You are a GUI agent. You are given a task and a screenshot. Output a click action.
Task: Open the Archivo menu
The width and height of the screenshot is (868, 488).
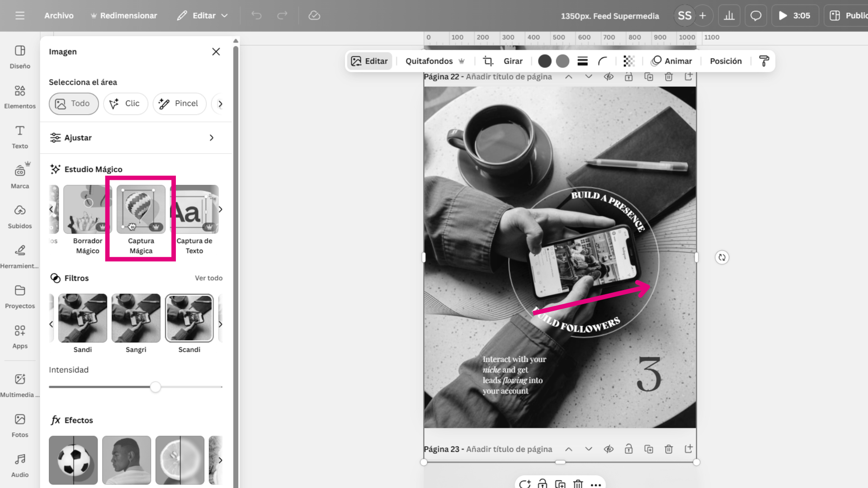(59, 16)
